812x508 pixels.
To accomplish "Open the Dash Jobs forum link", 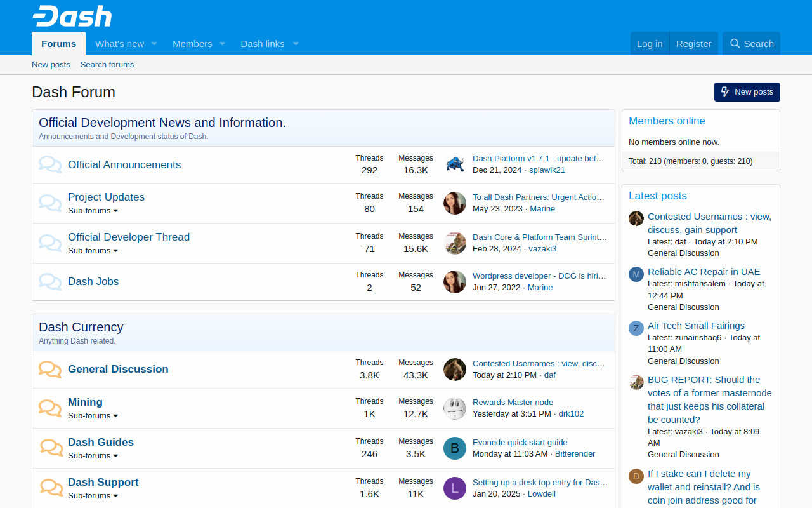I will pyautogui.click(x=93, y=281).
